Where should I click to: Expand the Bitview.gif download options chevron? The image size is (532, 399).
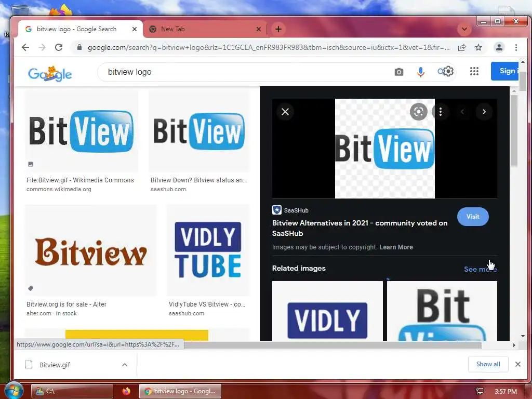click(x=125, y=365)
